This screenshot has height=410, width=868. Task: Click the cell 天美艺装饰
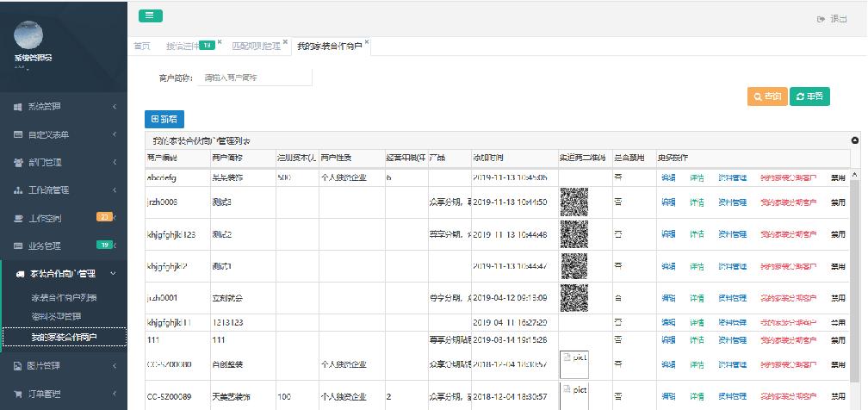point(243,397)
